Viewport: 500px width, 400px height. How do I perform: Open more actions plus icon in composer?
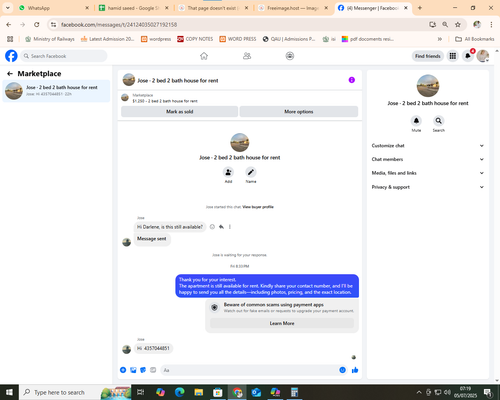[x=123, y=370]
